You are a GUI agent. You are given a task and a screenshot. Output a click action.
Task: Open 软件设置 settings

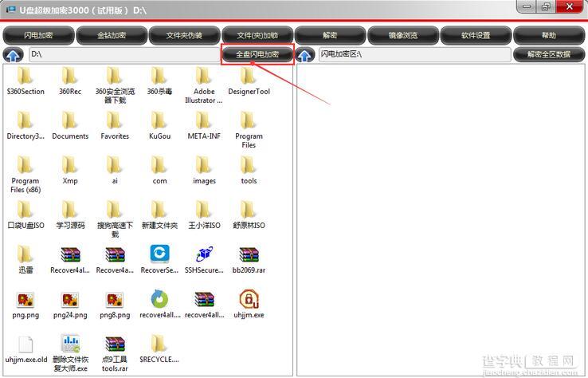click(476, 35)
